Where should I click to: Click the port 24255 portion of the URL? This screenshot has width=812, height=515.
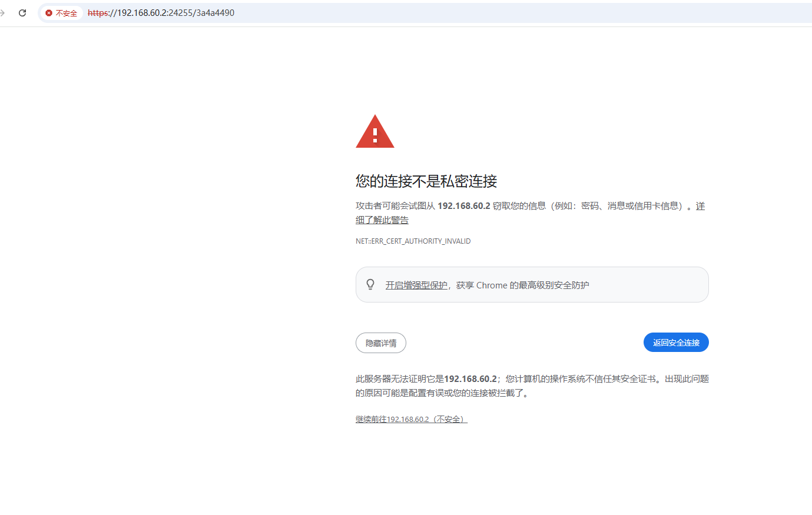(x=181, y=13)
